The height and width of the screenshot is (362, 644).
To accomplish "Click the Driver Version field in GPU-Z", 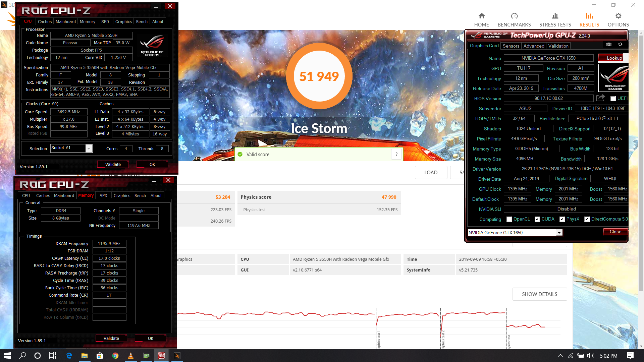I will 566,169.
